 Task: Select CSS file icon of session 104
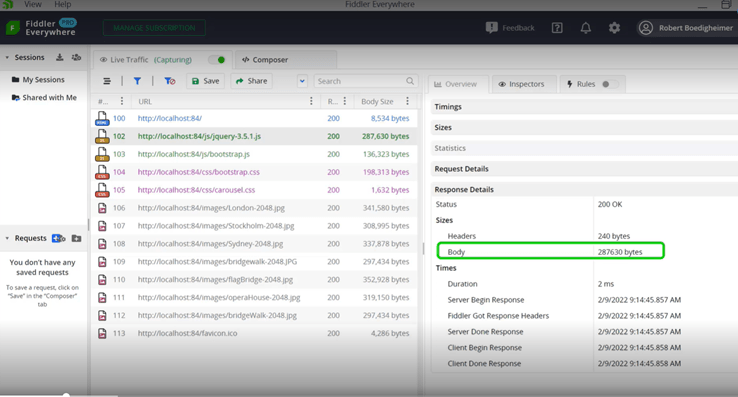point(102,172)
